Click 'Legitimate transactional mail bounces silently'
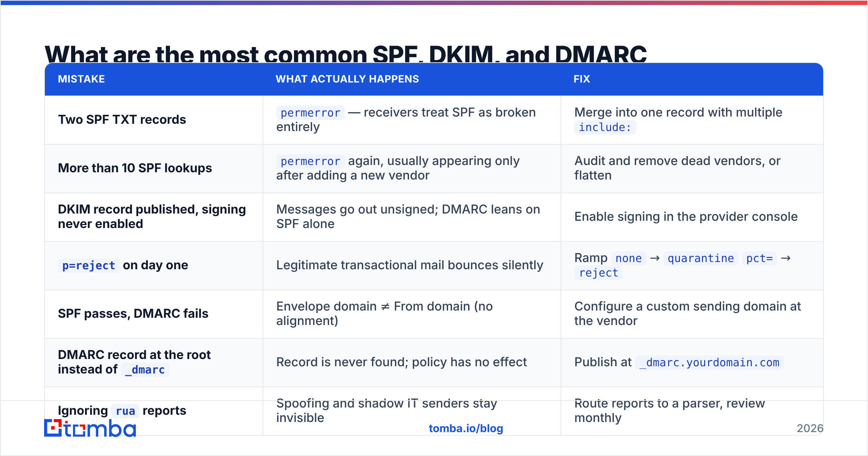The width and height of the screenshot is (868, 456). (410, 265)
